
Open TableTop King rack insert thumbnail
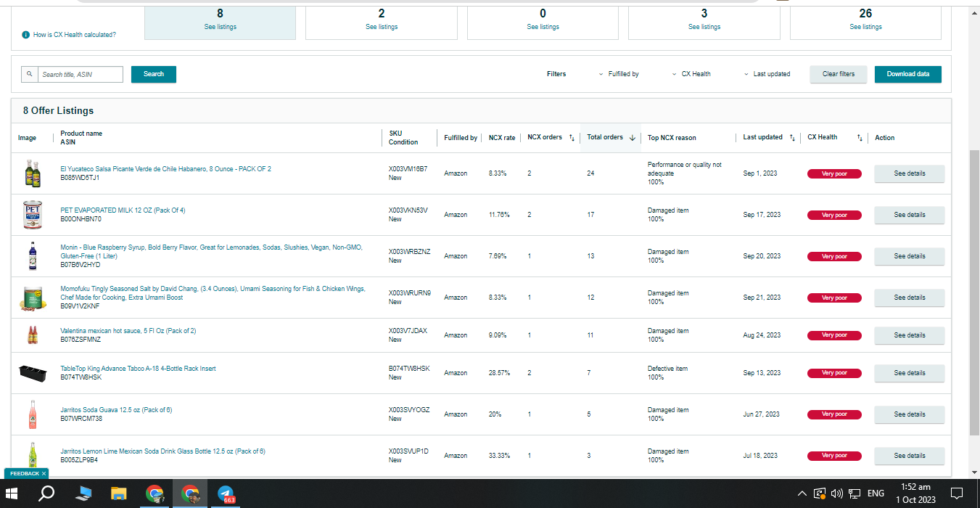pos(33,373)
